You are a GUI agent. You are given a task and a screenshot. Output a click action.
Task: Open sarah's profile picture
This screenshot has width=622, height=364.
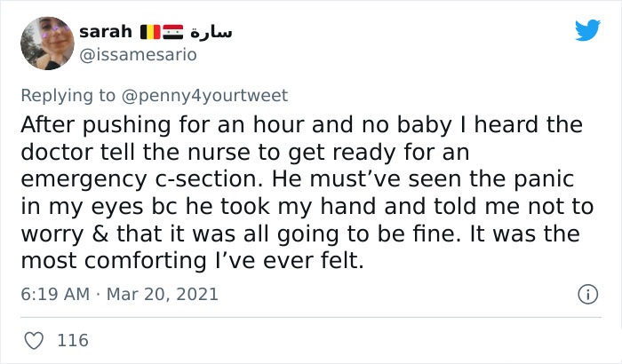tap(47, 44)
